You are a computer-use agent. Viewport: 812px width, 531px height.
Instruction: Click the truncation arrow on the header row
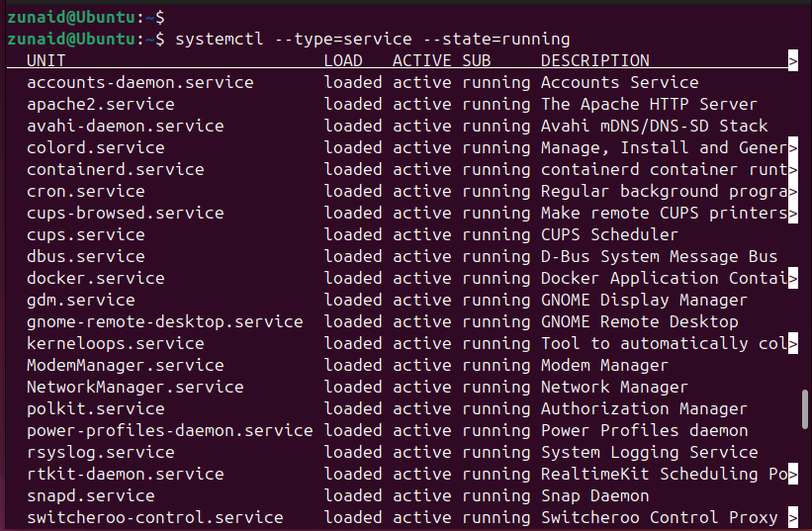tap(792, 61)
